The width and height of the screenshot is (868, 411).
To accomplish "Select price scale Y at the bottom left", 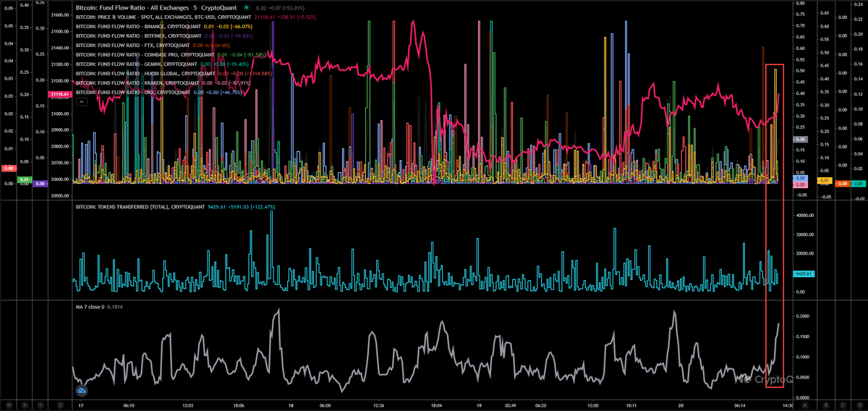I will [42, 404].
